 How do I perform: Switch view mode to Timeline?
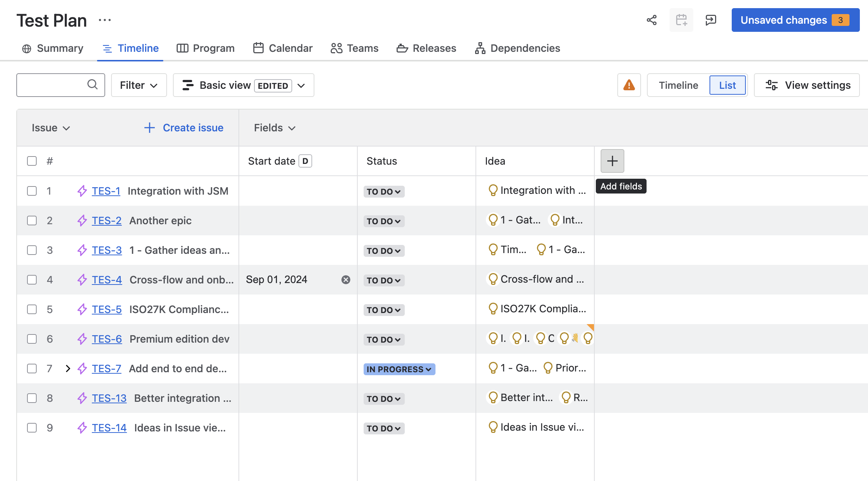click(x=678, y=85)
